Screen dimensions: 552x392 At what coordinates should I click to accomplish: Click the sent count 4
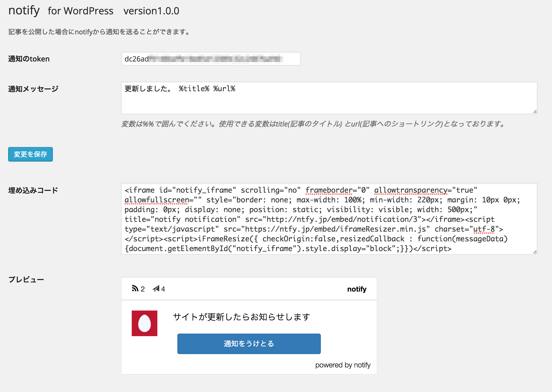click(163, 289)
